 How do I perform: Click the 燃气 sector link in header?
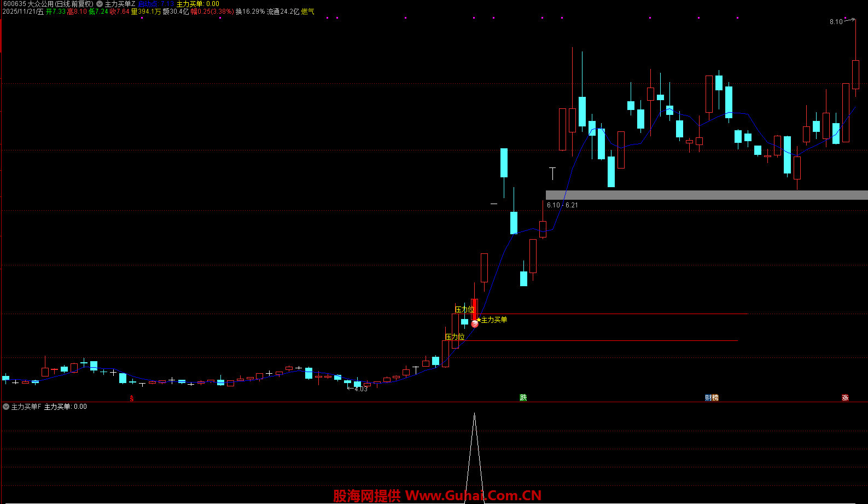[x=308, y=11]
